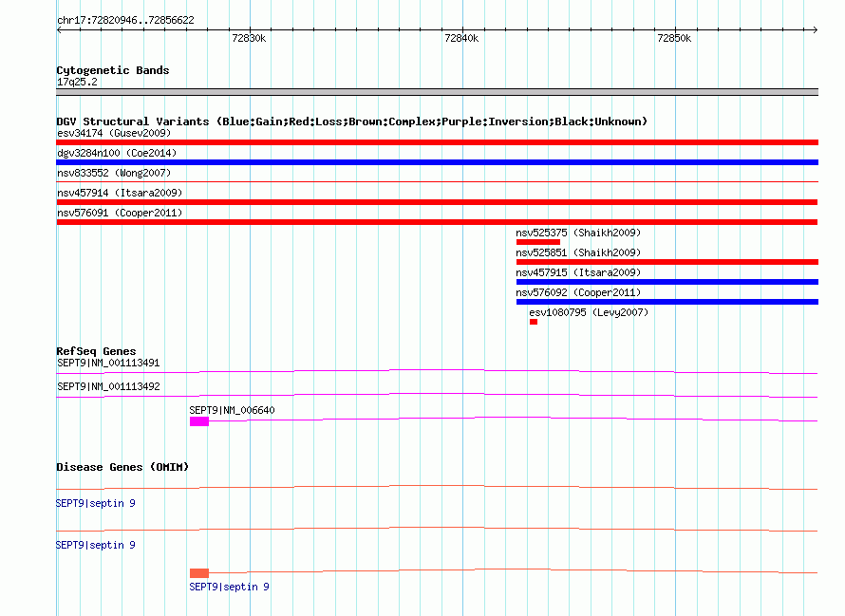The image size is (845, 616).
Task: Select the gray 17q25.2 cytoband bar
Action: (437, 92)
